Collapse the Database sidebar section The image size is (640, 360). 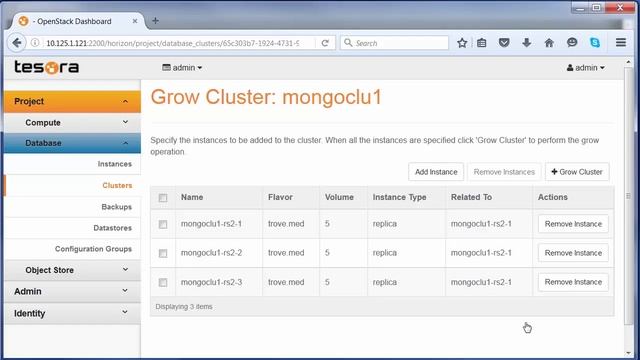pos(72,143)
